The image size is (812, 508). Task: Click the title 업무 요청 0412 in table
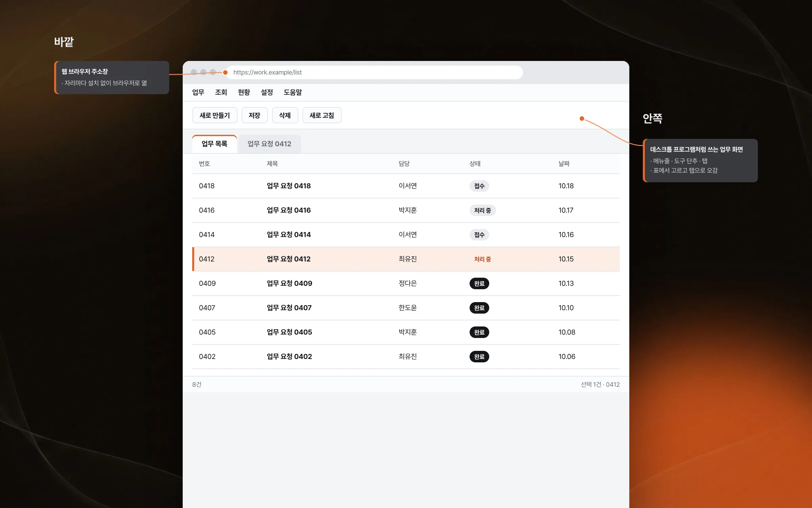click(289, 259)
